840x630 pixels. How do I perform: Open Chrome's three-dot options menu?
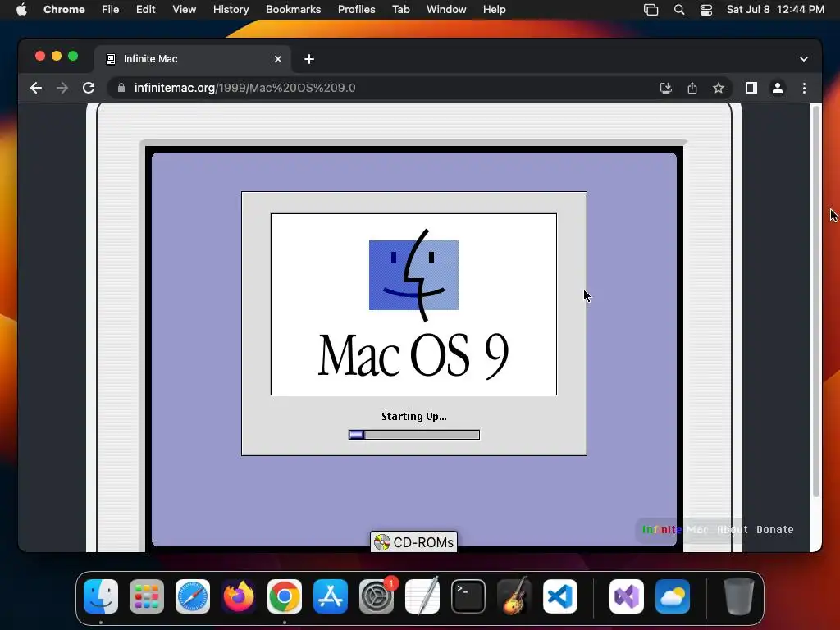[x=804, y=88]
